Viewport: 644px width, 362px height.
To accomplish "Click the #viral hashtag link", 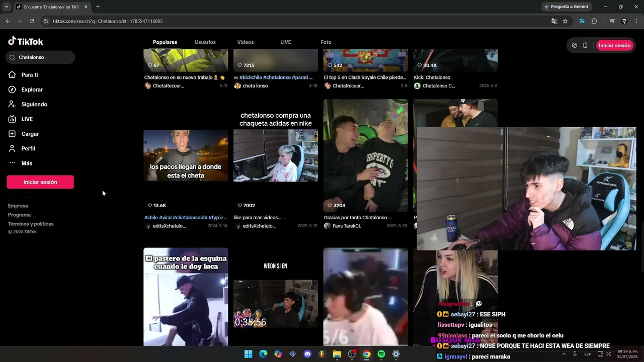I will pyautogui.click(x=165, y=218).
